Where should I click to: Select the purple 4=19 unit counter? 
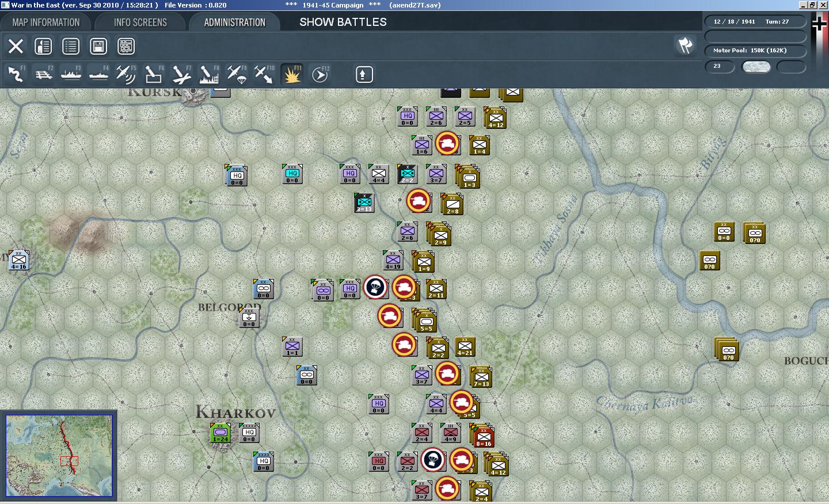[x=393, y=261]
